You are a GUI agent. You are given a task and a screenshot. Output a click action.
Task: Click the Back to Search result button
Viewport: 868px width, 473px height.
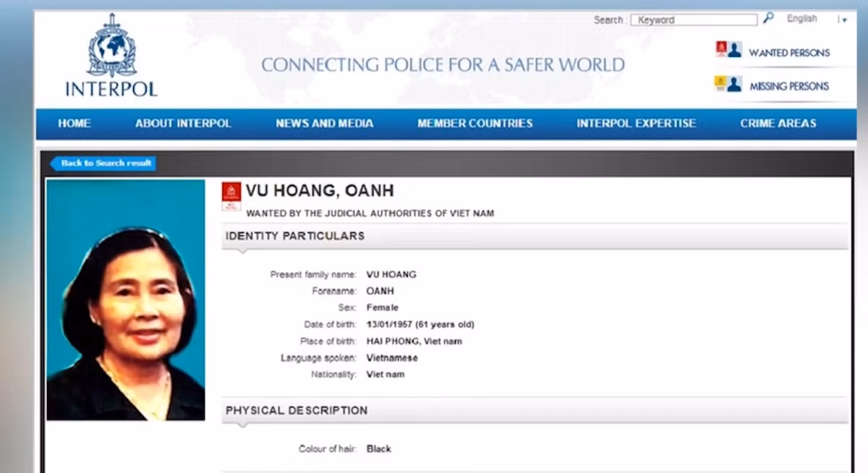103,163
